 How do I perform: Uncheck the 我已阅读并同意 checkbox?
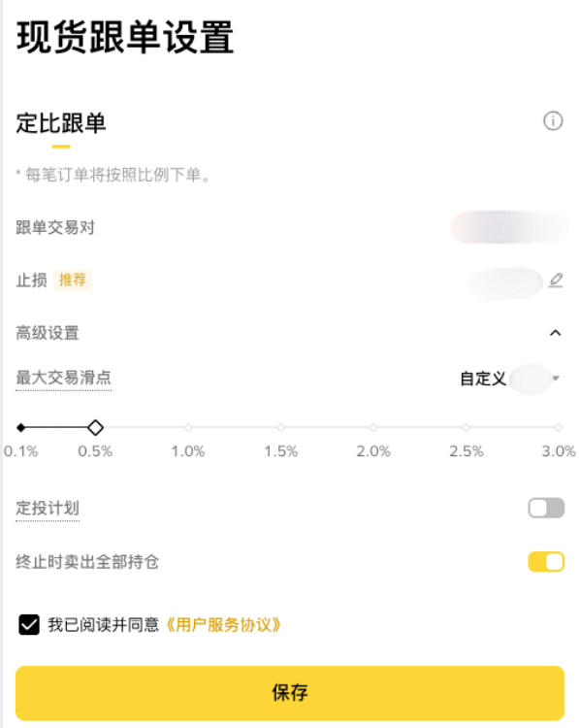29,624
